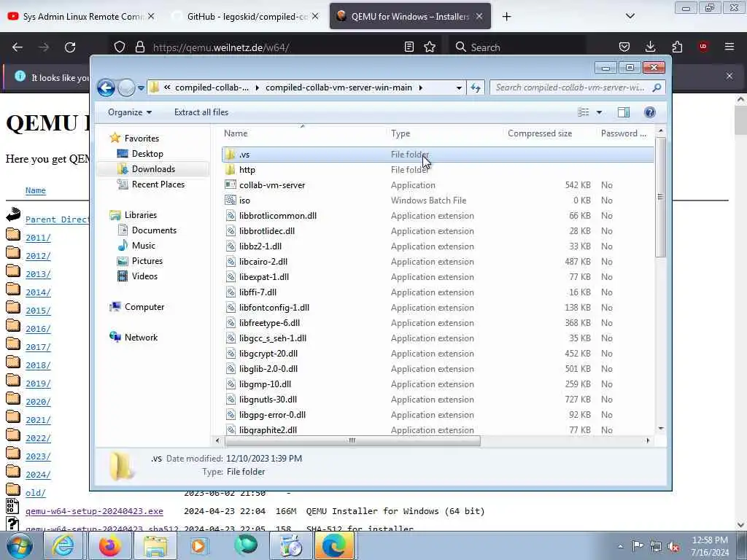Open Downloads in Favorites
Image resolution: width=747 pixels, height=560 pixels.
(x=153, y=169)
